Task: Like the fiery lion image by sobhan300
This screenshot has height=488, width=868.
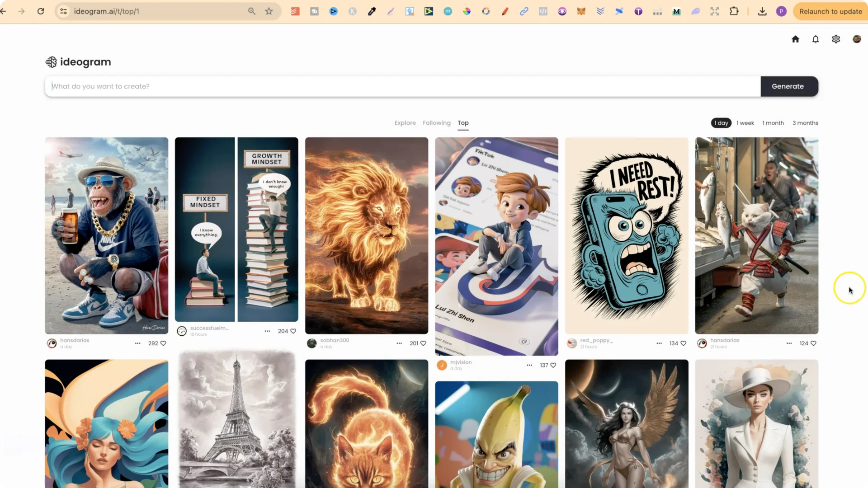Action: (x=423, y=343)
